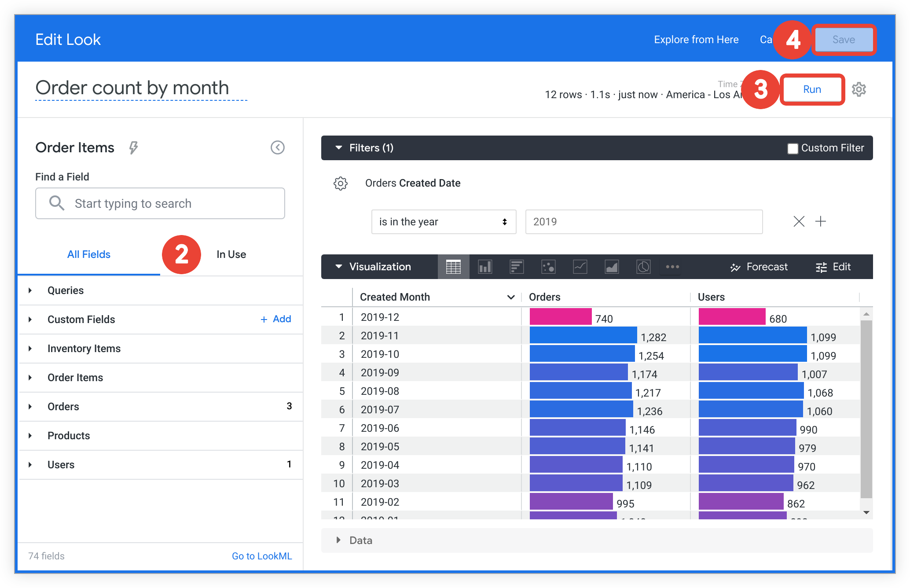Open the Look settings gear near Run
The width and height of the screenshot is (910, 588).
click(859, 89)
